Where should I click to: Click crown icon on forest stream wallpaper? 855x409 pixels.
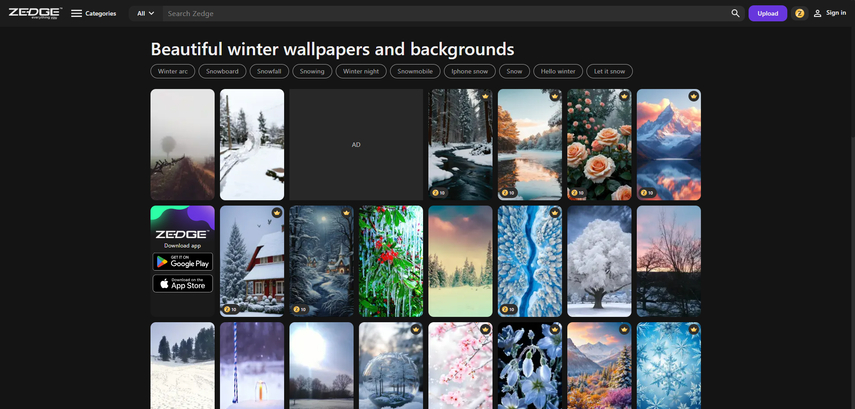pos(485,97)
